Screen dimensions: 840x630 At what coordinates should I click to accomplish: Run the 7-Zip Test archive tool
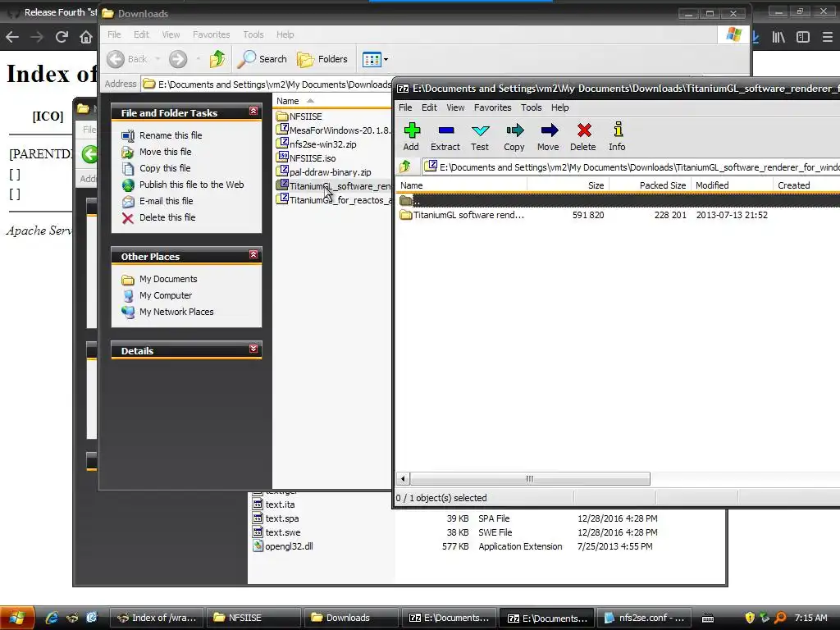point(480,137)
